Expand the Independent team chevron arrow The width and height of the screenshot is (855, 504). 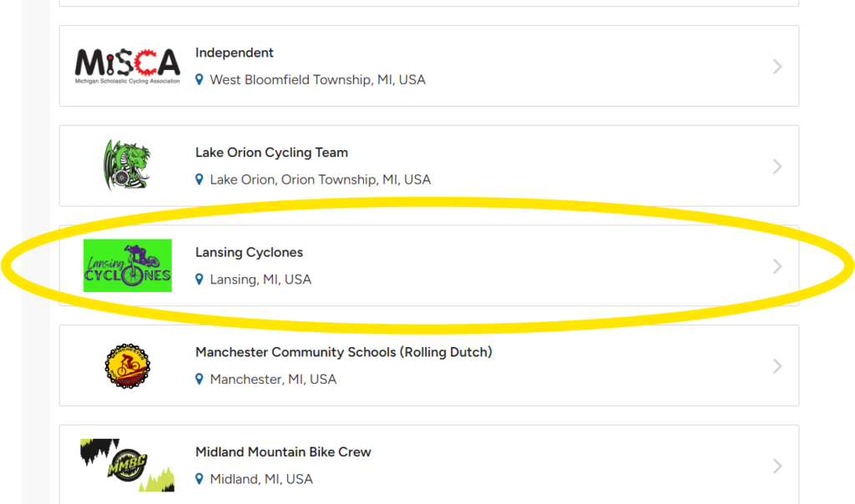[x=777, y=67]
